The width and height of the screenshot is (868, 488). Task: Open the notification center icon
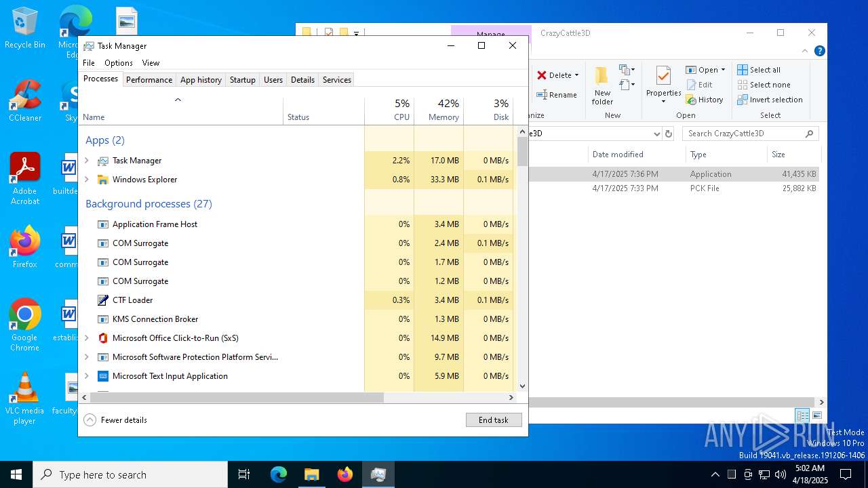[846, 474]
